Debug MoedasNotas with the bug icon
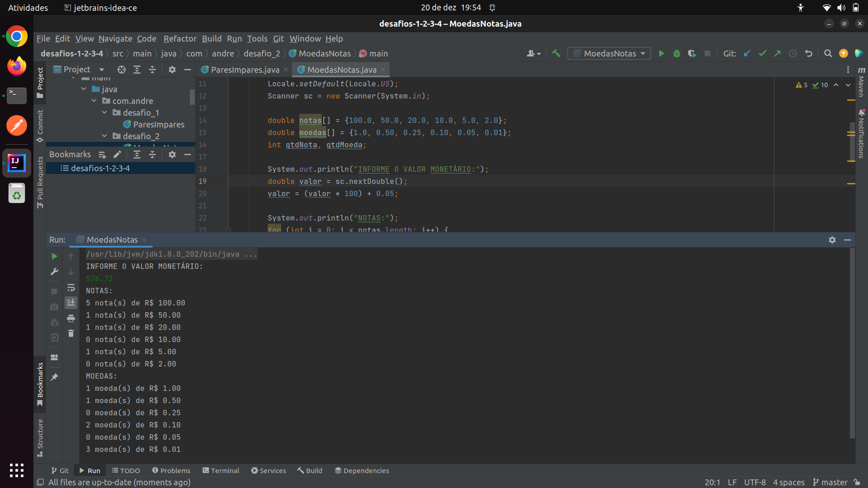The width and height of the screenshot is (868, 488). 677,53
